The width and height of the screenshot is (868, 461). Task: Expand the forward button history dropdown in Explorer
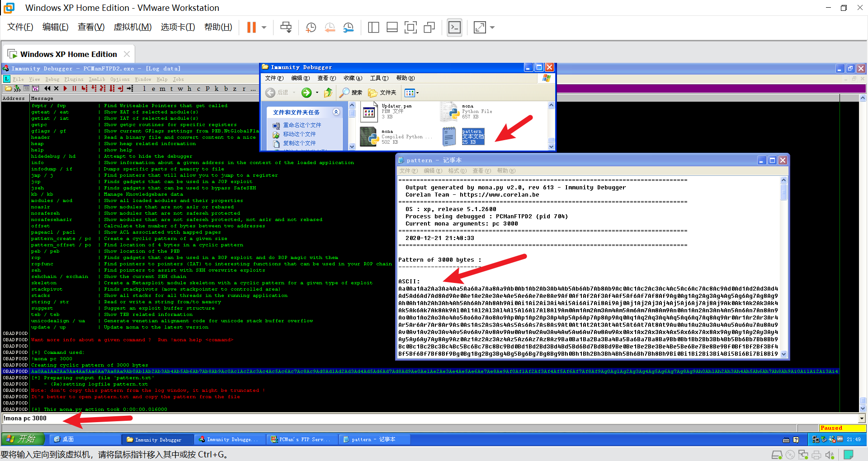pos(317,93)
